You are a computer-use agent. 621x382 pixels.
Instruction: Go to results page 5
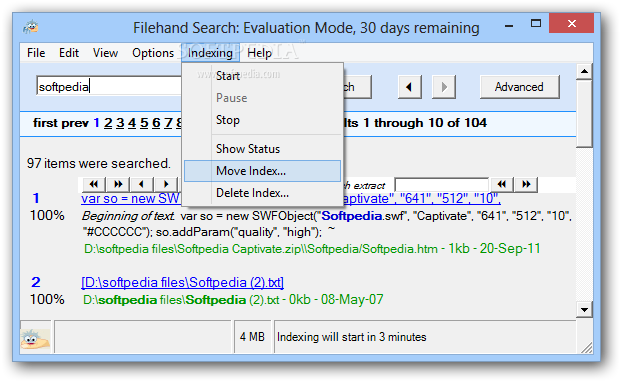pyautogui.click(x=144, y=123)
